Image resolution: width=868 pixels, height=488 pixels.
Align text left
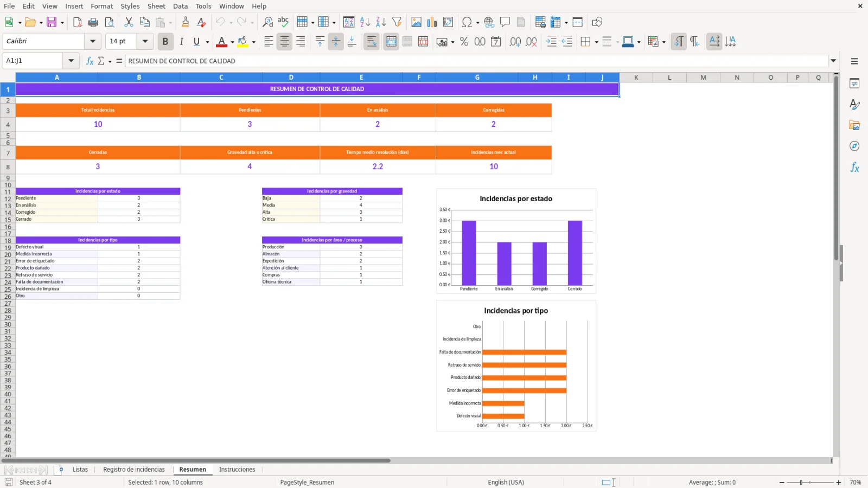point(269,42)
